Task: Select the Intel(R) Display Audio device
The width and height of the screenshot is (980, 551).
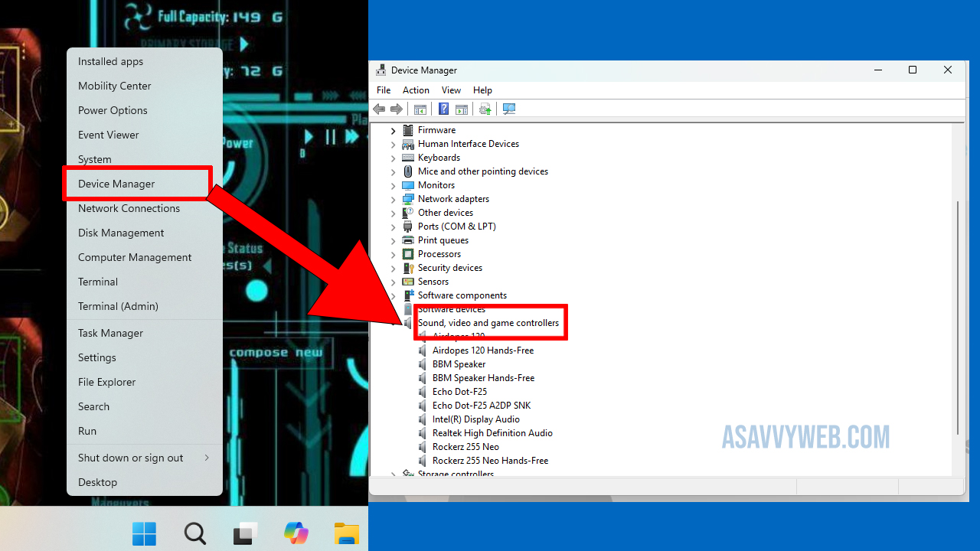Action: click(475, 419)
